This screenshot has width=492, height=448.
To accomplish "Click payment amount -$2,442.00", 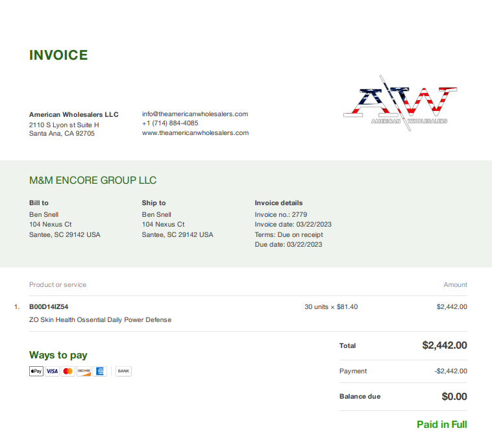I will (x=451, y=371).
